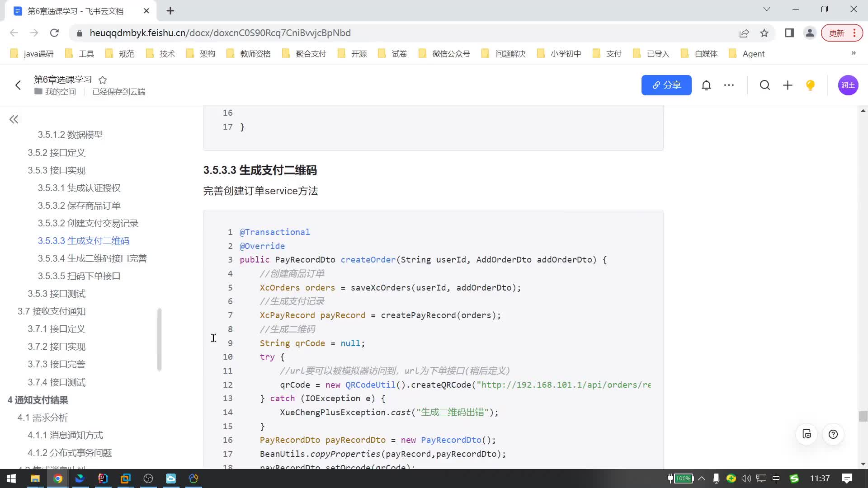Click the taskbar clock showing 11:37

[x=820, y=479]
